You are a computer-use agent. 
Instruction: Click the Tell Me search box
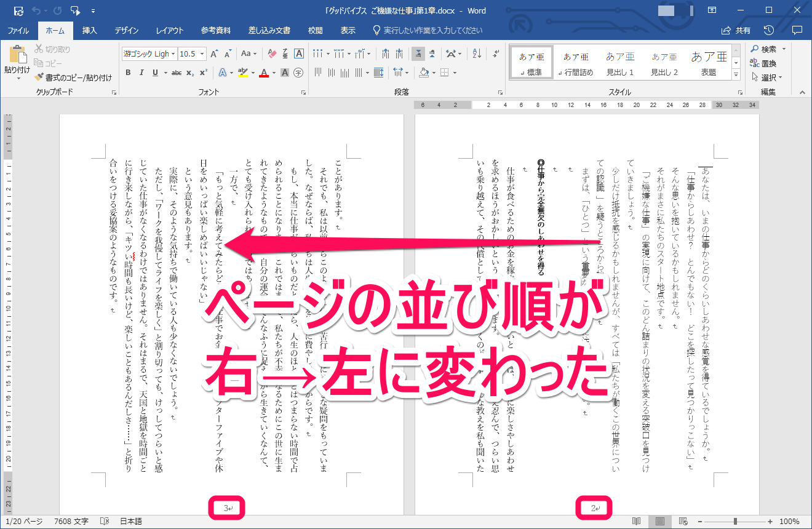click(x=428, y=30)
